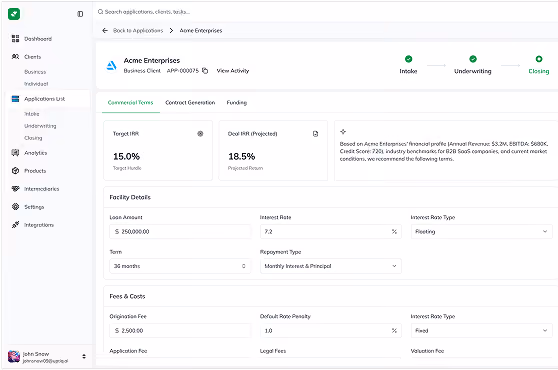Click the Fees & Costs heading

click(127, 296)
